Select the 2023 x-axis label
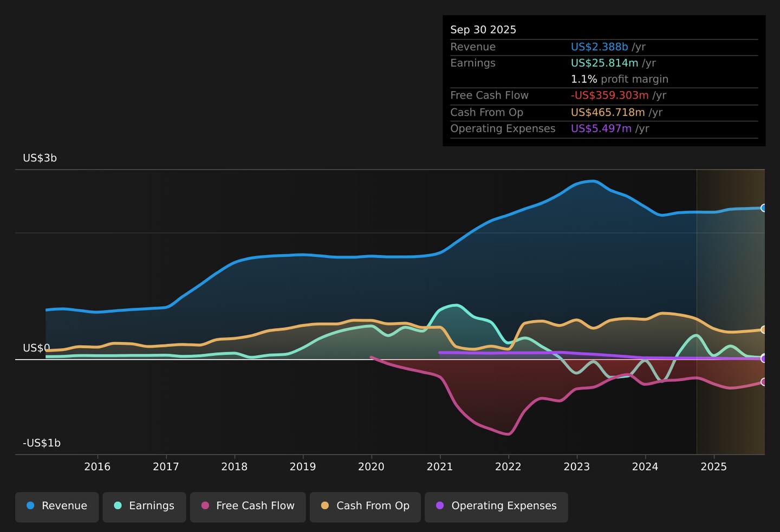780x532 pixels. pos(577,466)
